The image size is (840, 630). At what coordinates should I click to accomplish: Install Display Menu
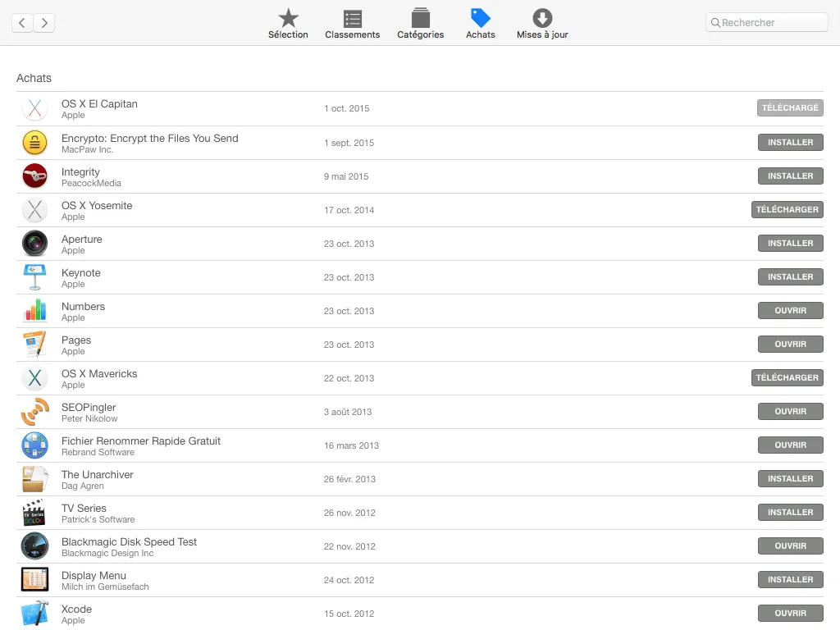[790, 580]
